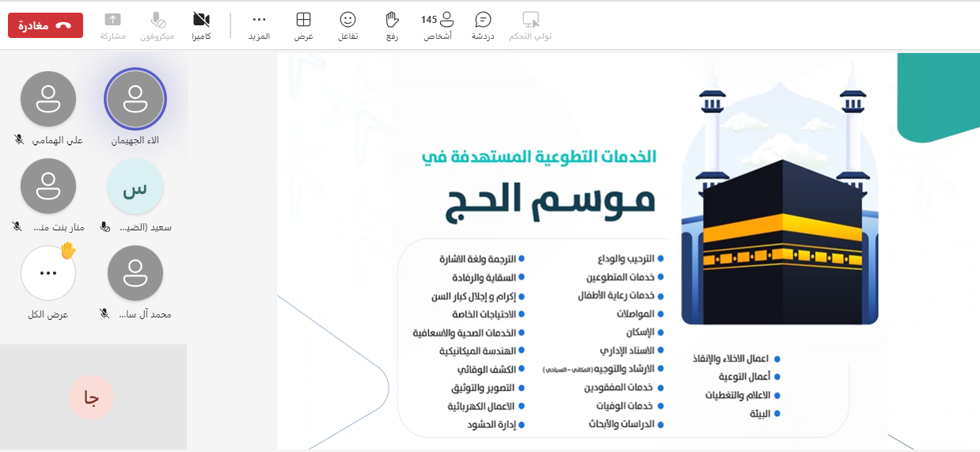Click the س avatar of participant سعيد
Screen dimensions: 980x452
(x=135, y=186)
